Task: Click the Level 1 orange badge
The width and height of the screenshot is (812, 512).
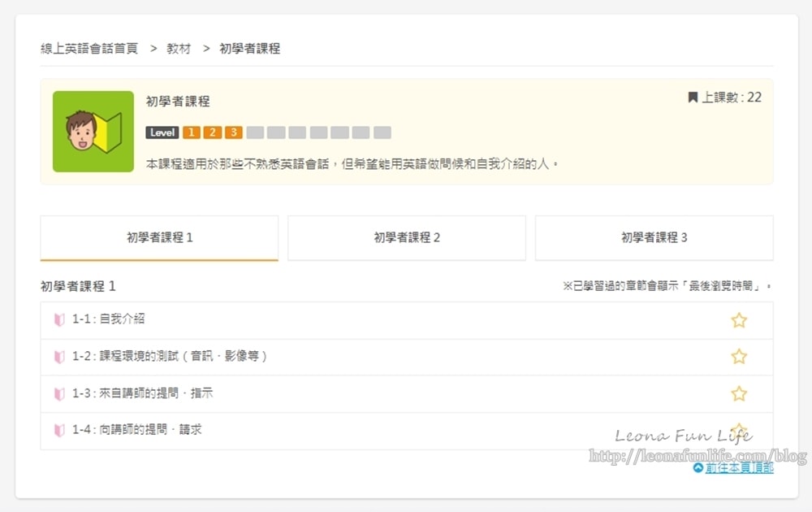Action: [x=192, y=132]
